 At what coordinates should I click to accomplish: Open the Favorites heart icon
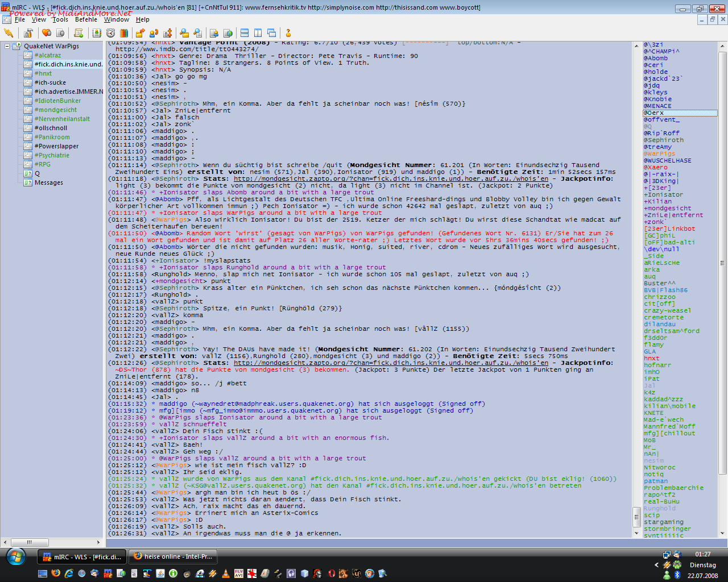coord(47,33)
